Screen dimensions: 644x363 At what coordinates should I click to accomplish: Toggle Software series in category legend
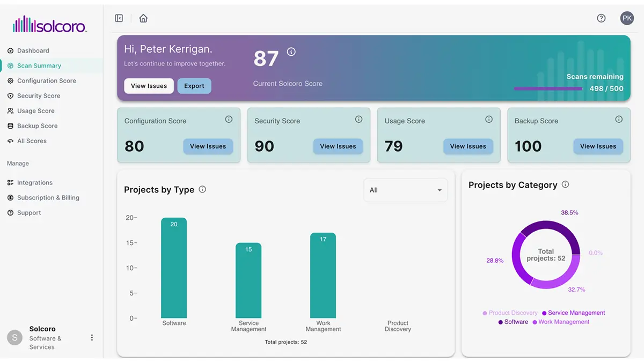tap(513, 322)
